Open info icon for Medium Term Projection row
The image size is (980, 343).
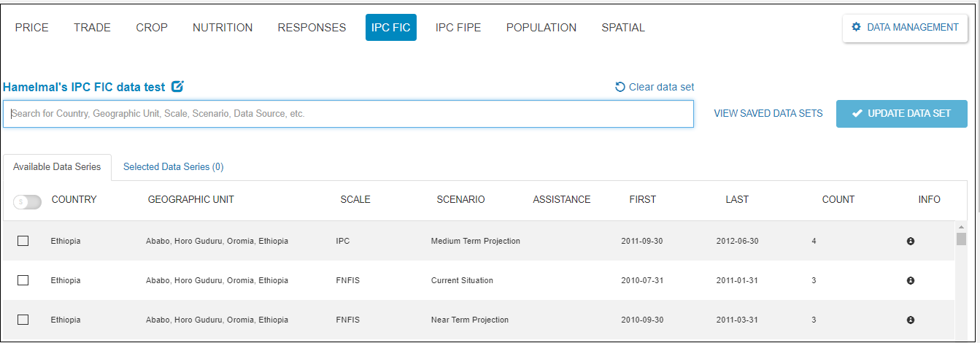point(910,241)
